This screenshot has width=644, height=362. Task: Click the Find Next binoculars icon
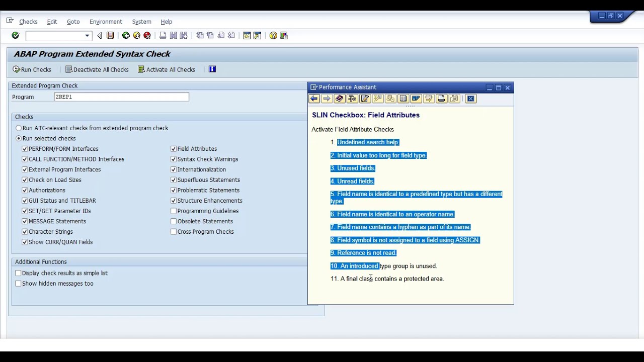[x=184, y=36]
